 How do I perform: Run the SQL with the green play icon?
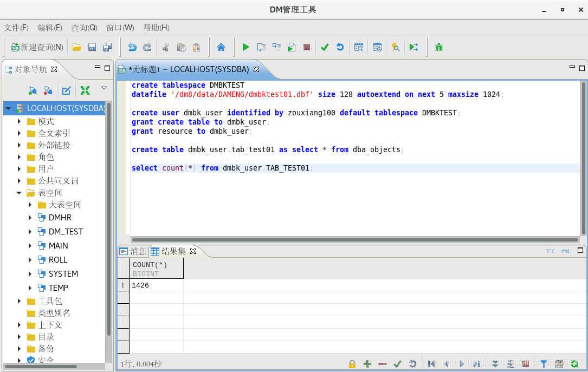pos(245,47)
